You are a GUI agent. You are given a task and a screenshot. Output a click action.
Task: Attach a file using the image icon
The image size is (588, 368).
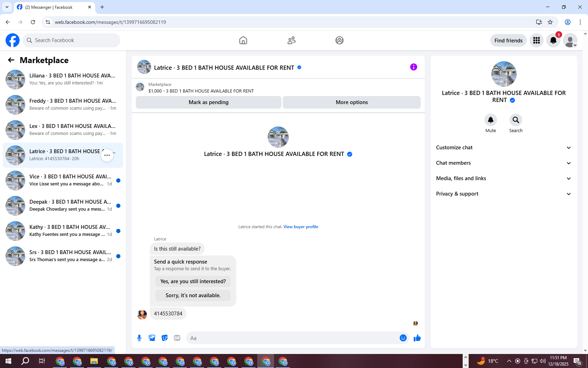152,338
